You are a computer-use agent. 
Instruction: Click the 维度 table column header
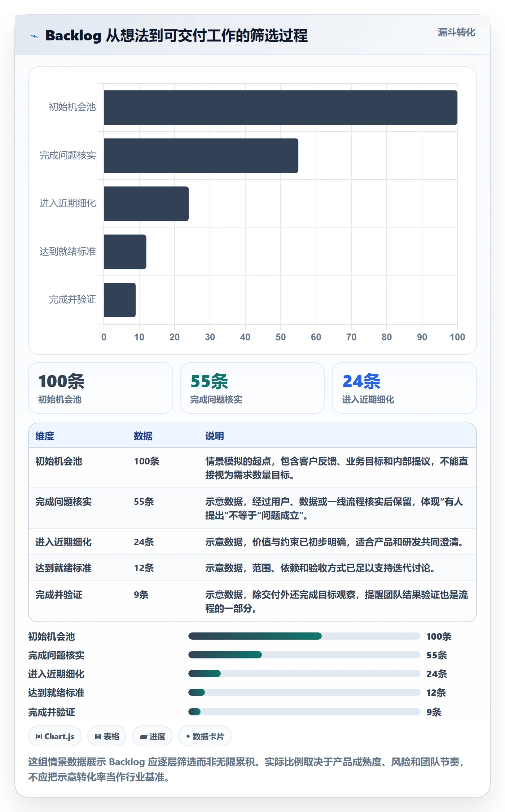45,436
